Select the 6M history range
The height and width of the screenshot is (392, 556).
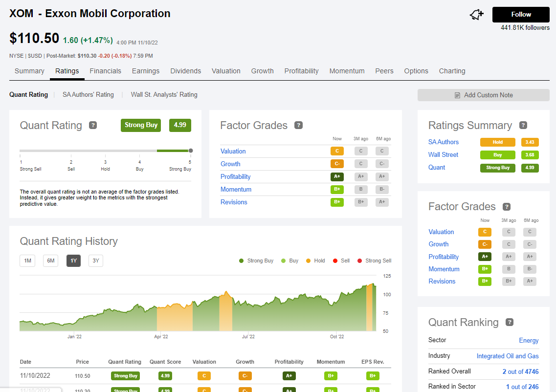coord(51,261)
